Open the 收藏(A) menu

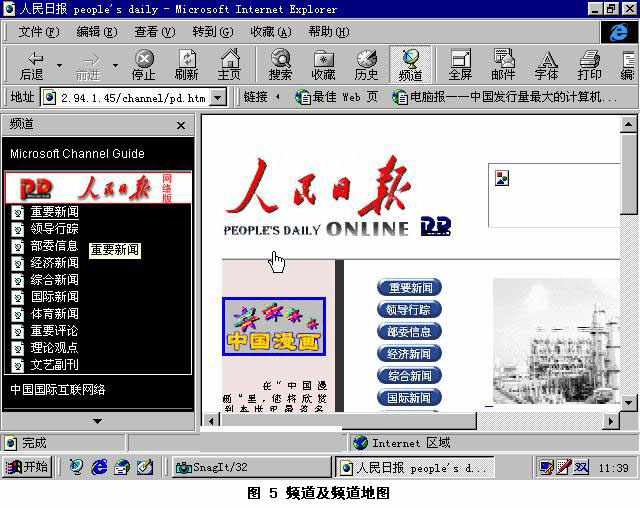pos(271,32)
